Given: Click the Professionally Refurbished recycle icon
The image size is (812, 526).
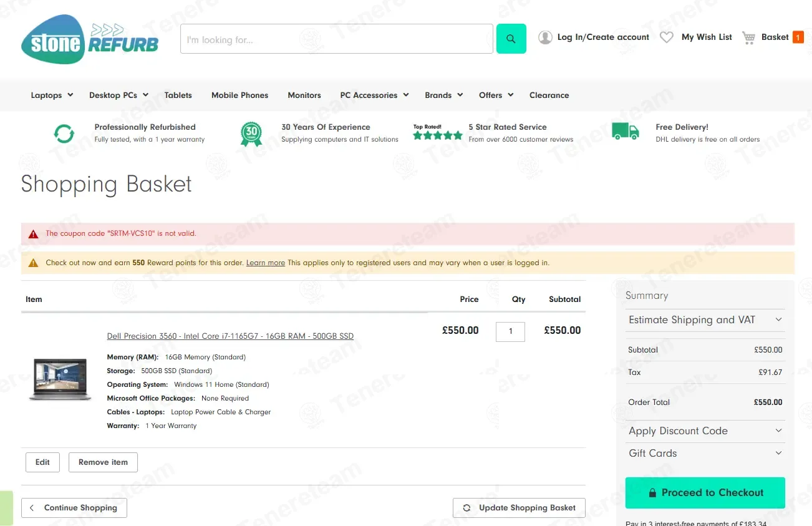Looking at the screenshot, I should tap(64, 133).
